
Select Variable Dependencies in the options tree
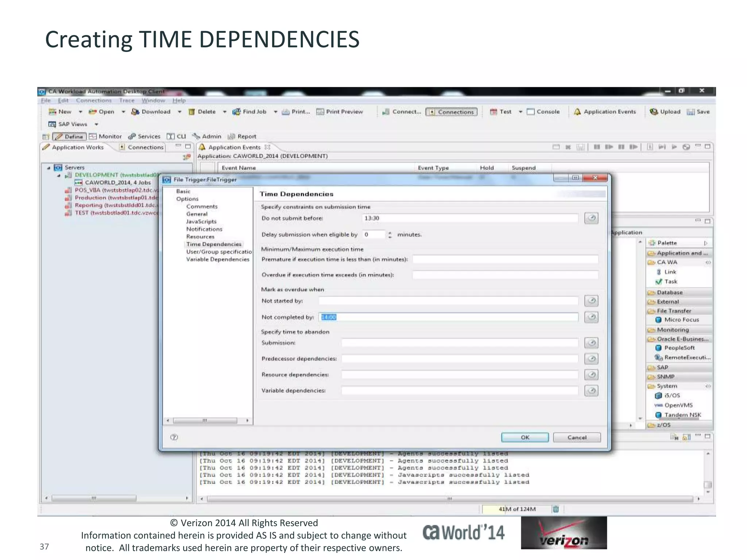click(218, 259)
